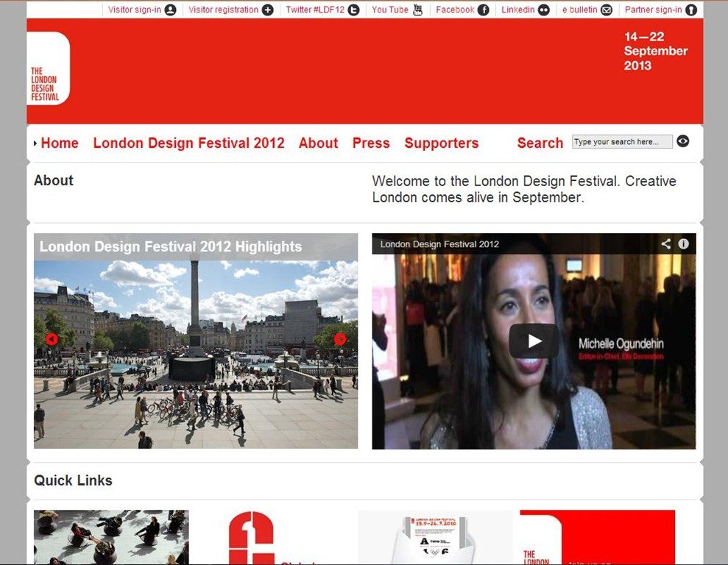The height and width of the screenshot is (565, 728).
Task: Click the London Design Festival logo
Action: point(49,68)
